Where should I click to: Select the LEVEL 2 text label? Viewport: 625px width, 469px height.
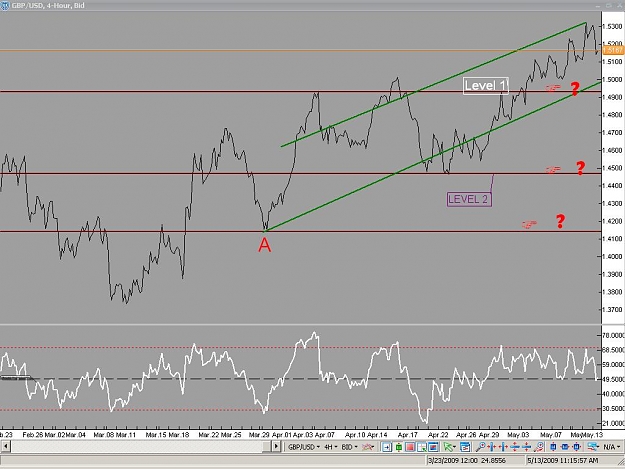pos(469,199)
